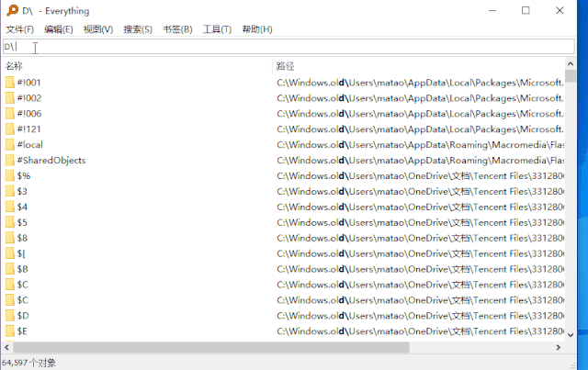Open the 视图(V) menu
Image resolution: width=588 pixels, height=370 pixels.
point(98,29)
